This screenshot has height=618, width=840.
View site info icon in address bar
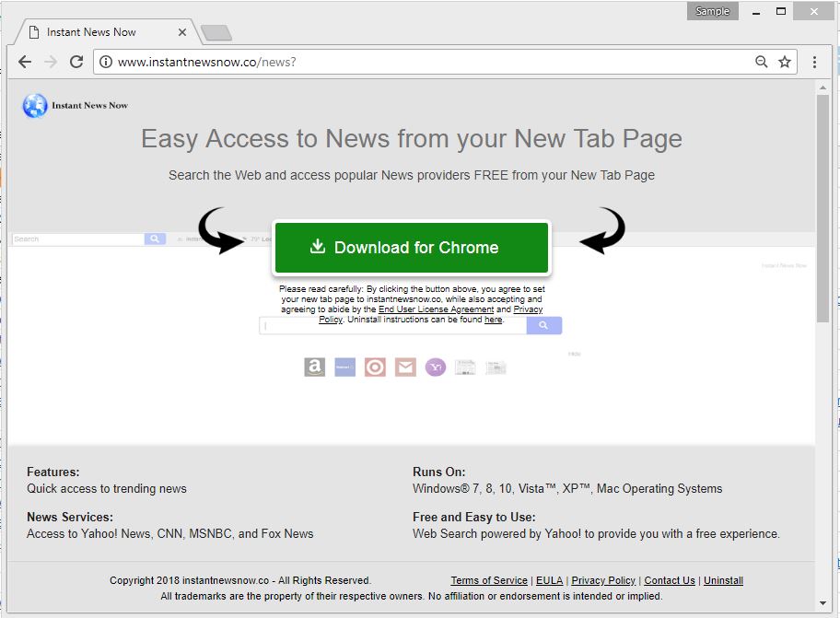coord(106,62)
